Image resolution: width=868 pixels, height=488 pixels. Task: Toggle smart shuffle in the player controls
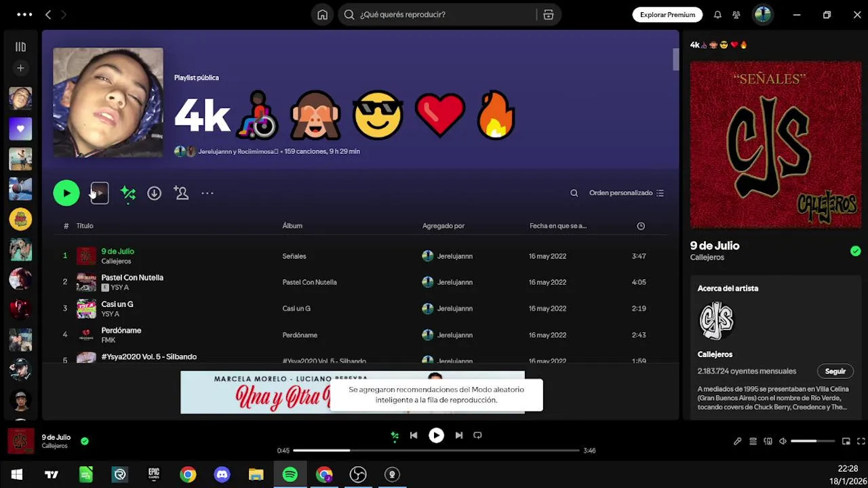pos(395,436)
